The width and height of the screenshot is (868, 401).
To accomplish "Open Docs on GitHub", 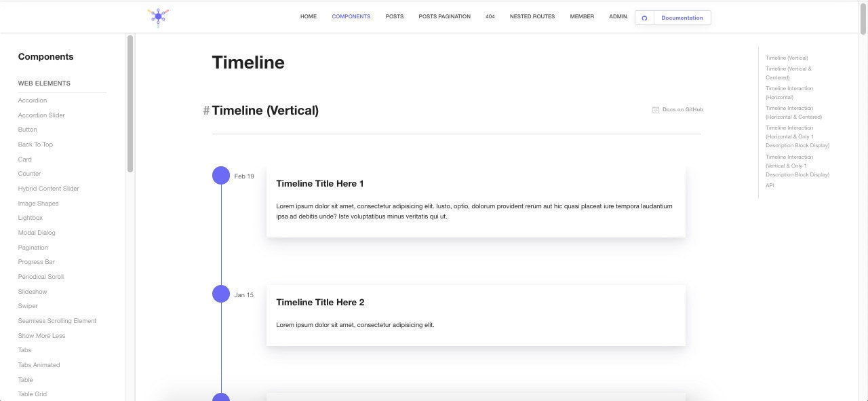I will point(682,109).
